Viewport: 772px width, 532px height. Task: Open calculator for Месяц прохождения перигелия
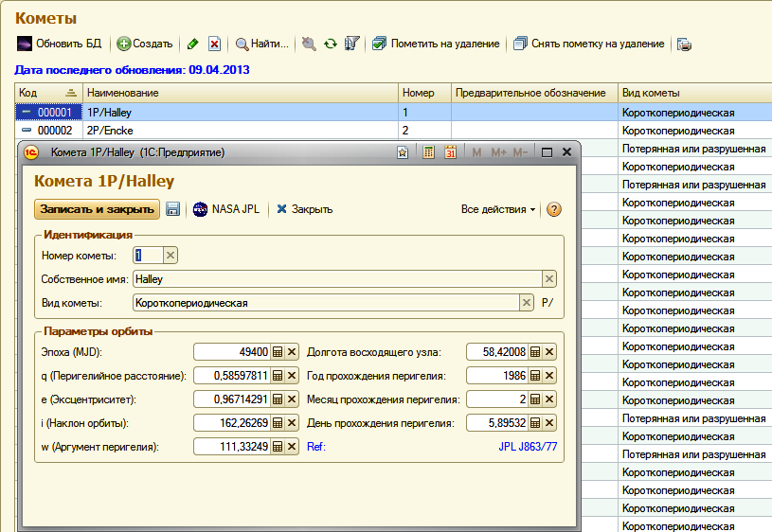[535, 399]
